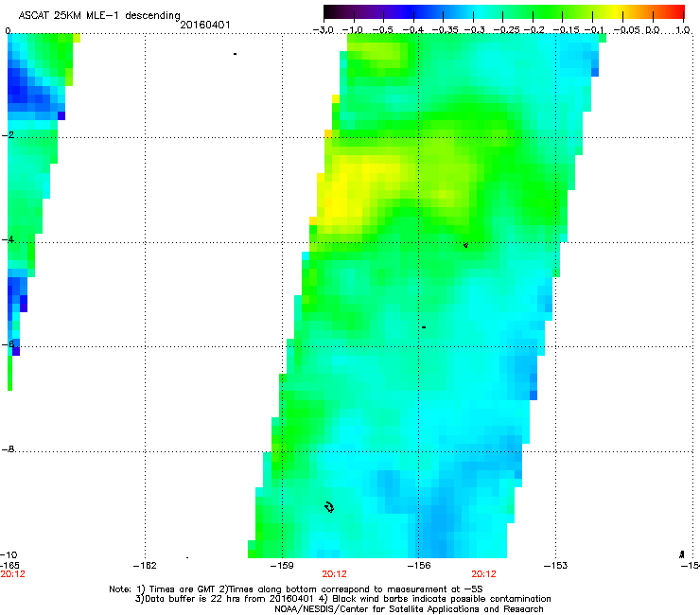
Task: Click the black wind barb near -158 longitude
Action: [329, 507]
